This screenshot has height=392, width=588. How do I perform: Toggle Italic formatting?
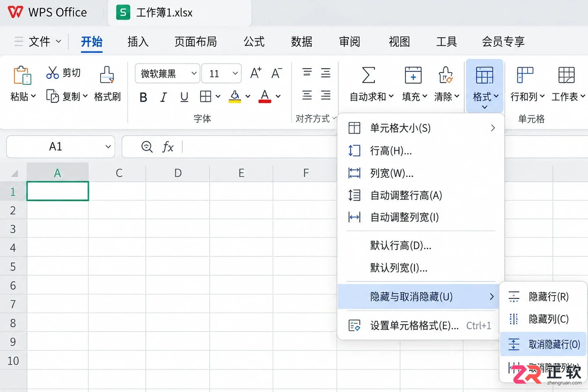click(164, 97)
